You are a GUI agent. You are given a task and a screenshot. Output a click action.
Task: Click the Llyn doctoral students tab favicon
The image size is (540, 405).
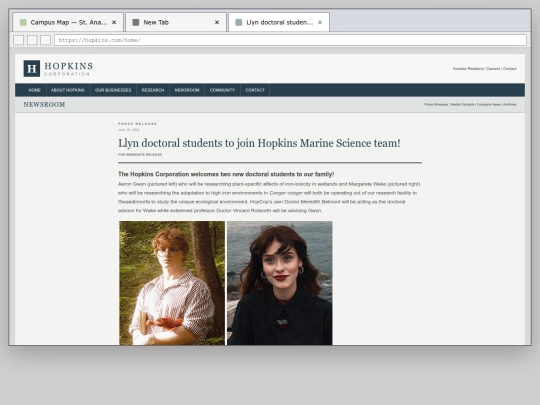coord(238,22)
